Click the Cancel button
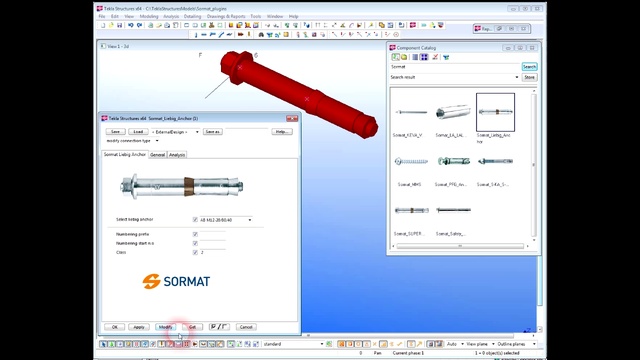This screenshot has width=640, height=360. coord(246,327)
